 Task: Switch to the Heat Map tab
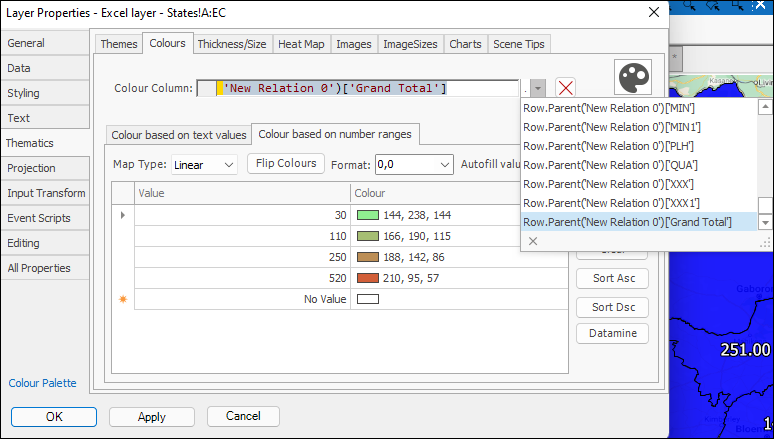pos(301,44)
